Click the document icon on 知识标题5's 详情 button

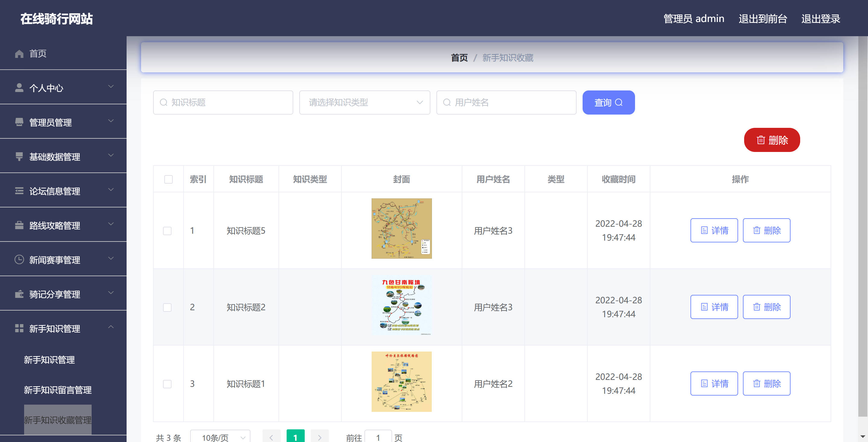[704, 230]
